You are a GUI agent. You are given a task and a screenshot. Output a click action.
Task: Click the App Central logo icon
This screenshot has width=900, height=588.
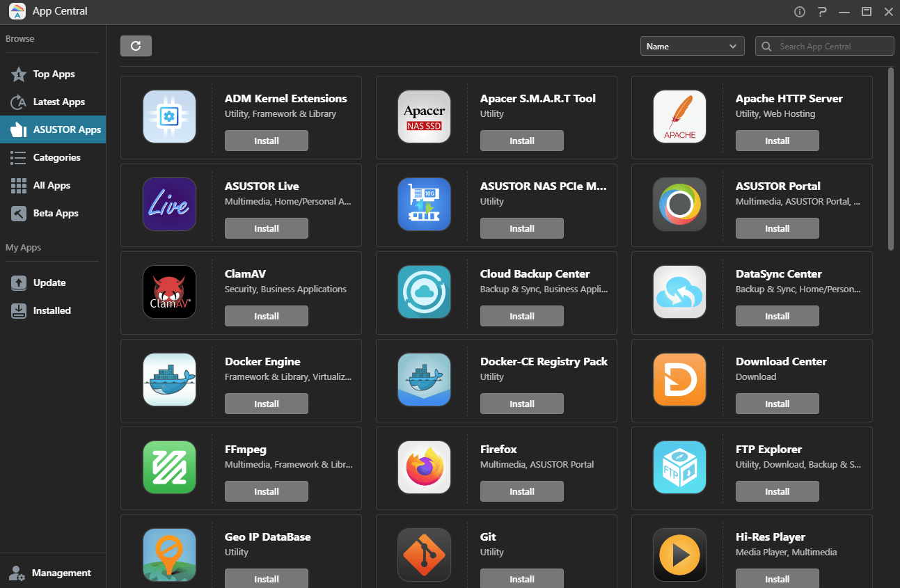click(17, 12)
